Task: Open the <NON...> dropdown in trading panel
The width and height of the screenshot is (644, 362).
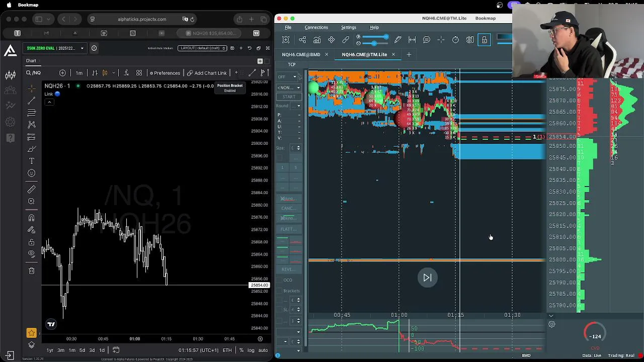Action: pos(289,87)
